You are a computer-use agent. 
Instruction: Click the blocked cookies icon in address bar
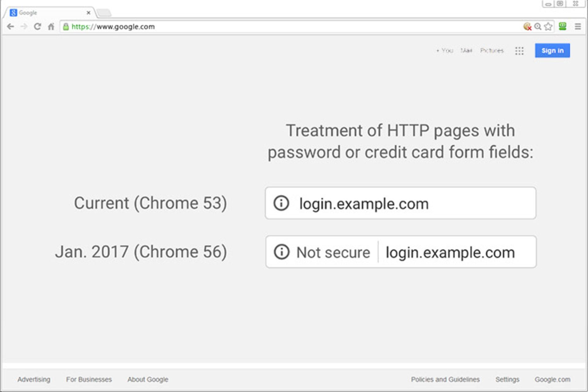tap(527, 27)
